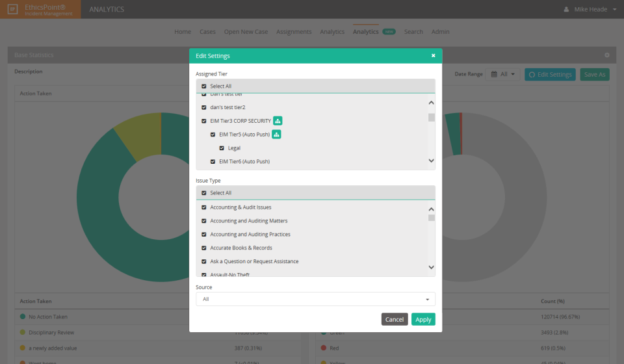Click the calendar icon for Date Range
The height and width of the screenshot is (364, 624).
[494, 75]
